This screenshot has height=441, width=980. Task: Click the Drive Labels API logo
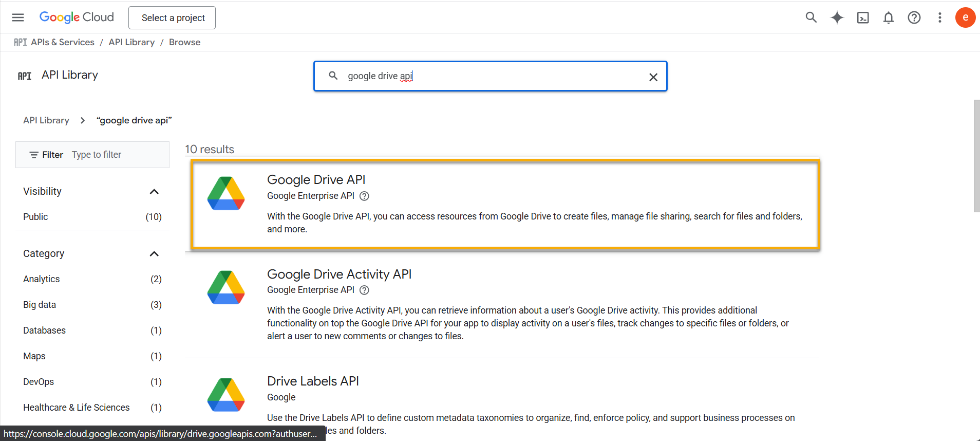[226, 395]
